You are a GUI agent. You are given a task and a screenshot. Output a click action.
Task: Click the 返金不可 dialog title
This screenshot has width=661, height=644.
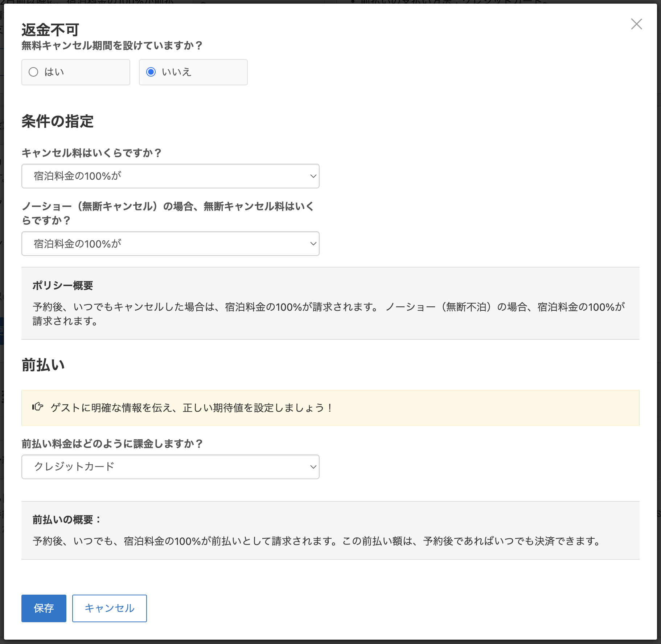click(50, 30)
